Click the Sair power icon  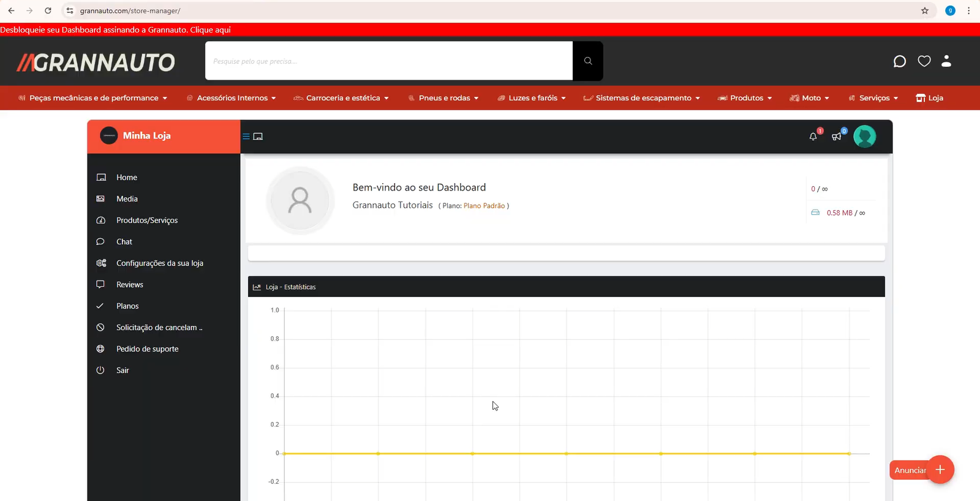[x=100, y=371]
